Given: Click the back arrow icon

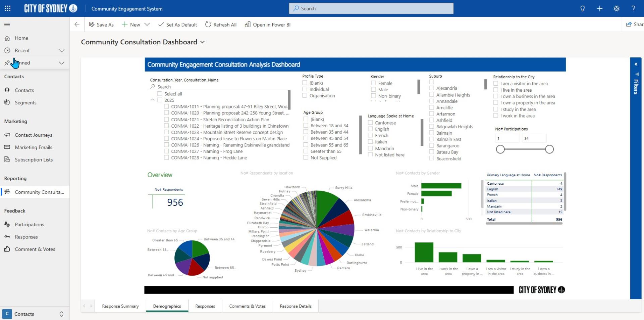Looking at the screenshot, I should tap(77, 25).
